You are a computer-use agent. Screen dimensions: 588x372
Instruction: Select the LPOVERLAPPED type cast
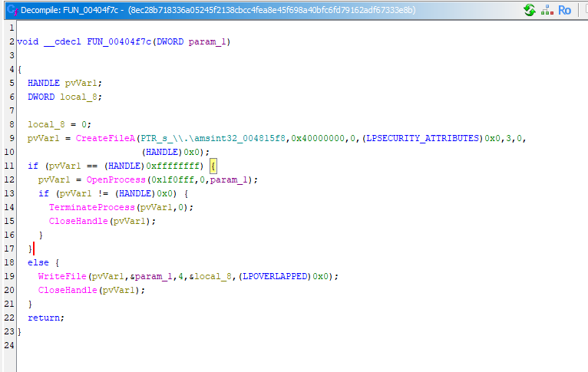tap(279, 276)
